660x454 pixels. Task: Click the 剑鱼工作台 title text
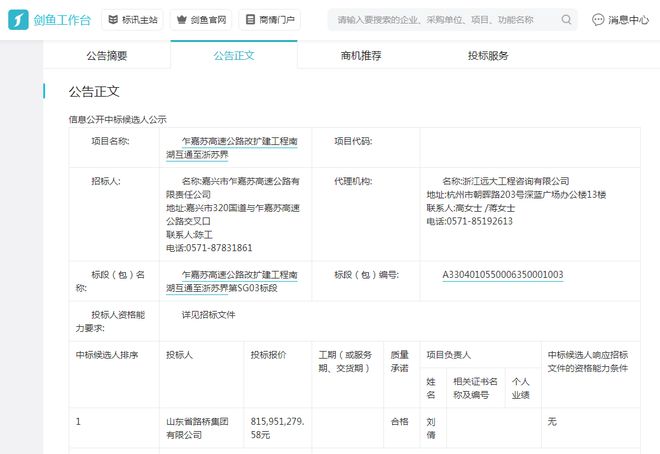(62, 20)
